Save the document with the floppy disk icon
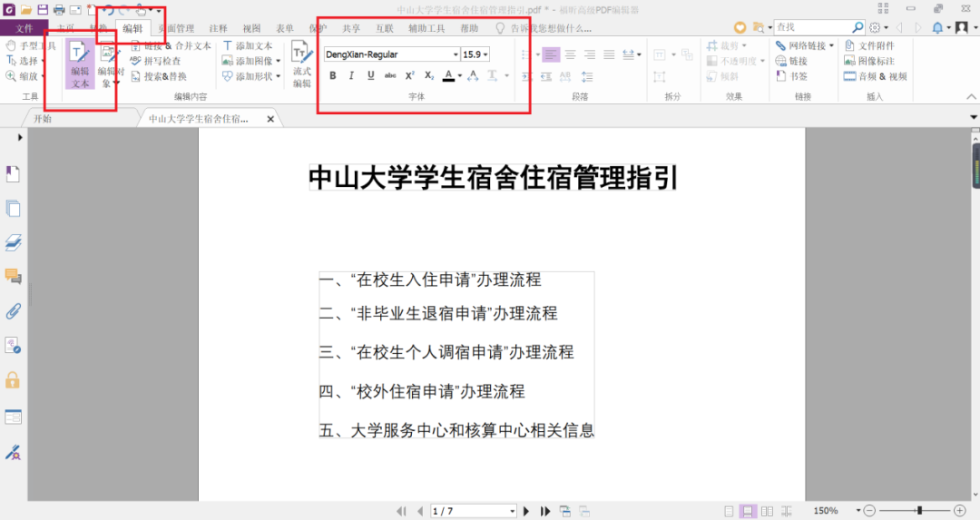Screen dimensions: 980x520 [43, 10]
